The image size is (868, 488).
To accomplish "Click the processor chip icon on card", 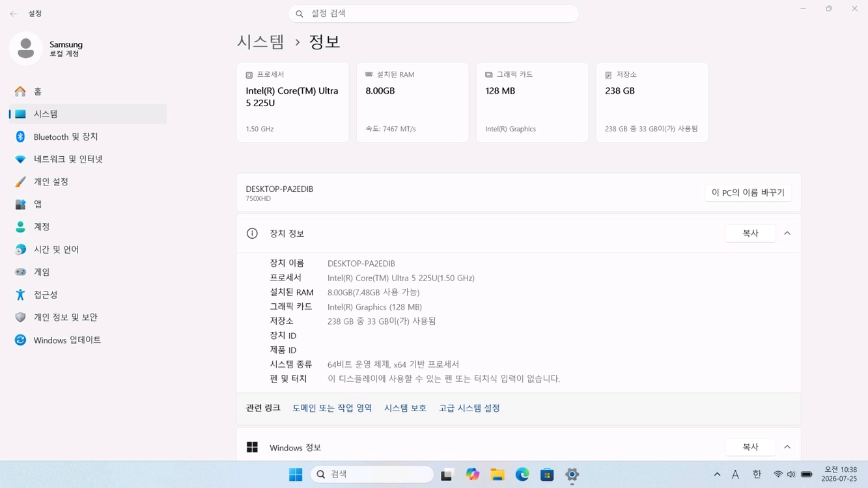I will click(x=249, y=75).
